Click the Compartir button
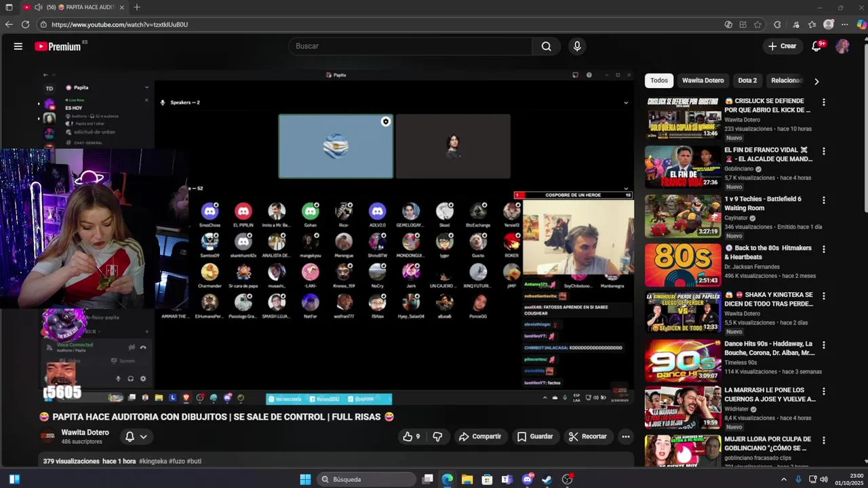 (479, 436)
